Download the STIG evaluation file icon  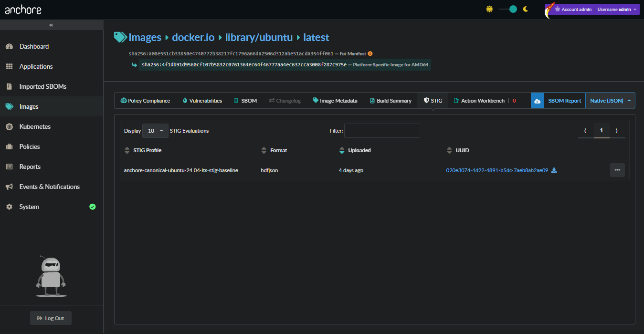pyautogui.click(x=554, y=170)
